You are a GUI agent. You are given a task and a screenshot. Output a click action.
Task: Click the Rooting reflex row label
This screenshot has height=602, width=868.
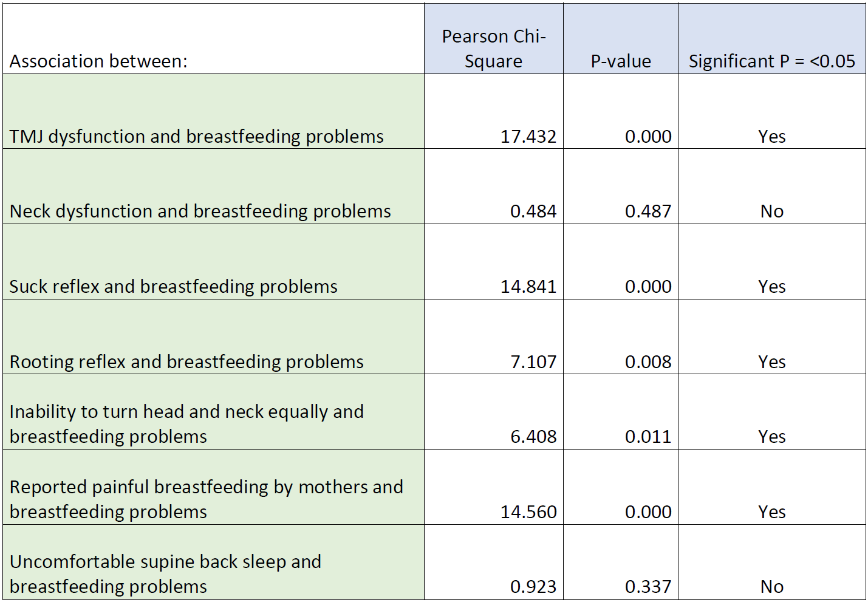point(186,362)
